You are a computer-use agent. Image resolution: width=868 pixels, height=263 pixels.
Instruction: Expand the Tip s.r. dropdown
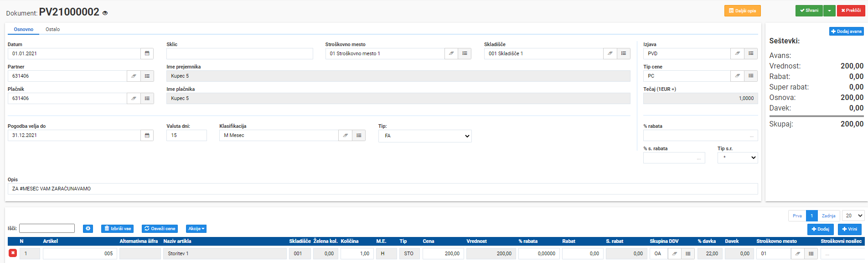[738, 158]
